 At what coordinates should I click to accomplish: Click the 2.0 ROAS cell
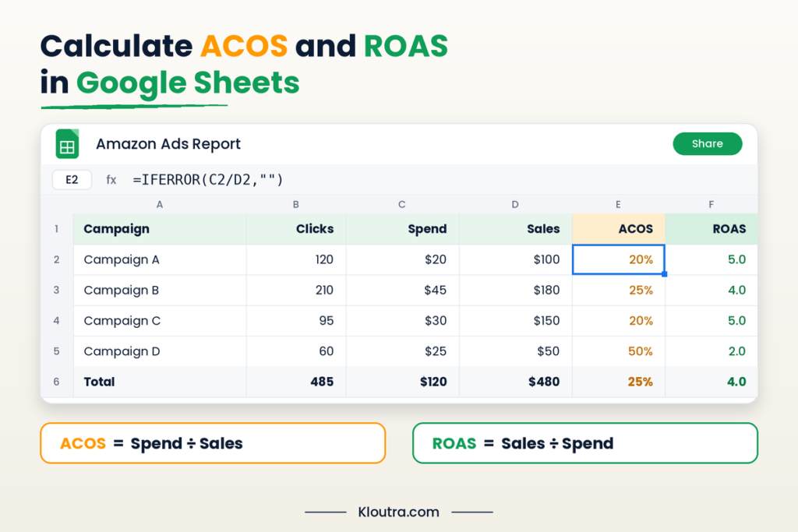pyautogui.click(x=711, y=351)
